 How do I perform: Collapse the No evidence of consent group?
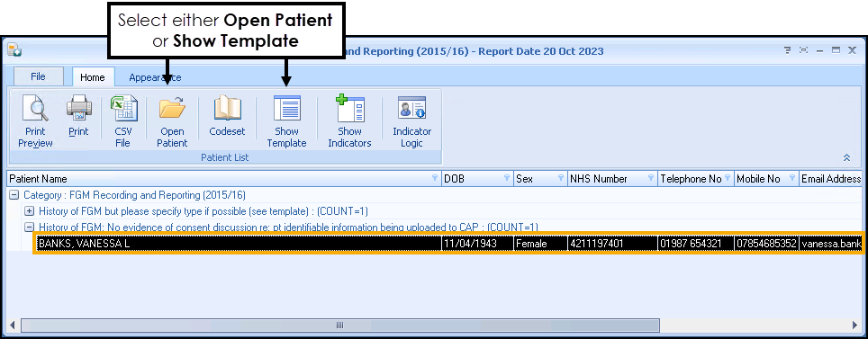tap(30, 227)
